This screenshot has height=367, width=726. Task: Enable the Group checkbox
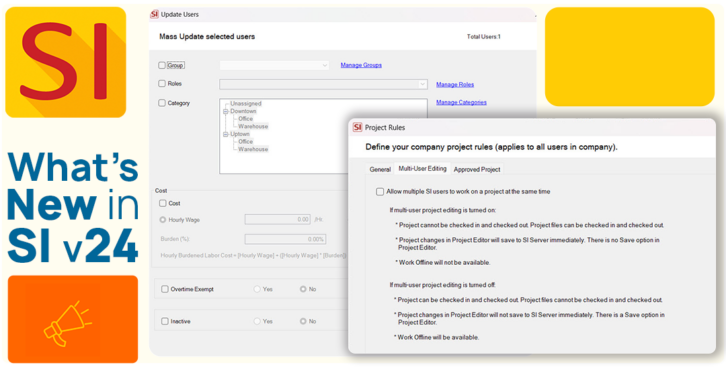click(162, 65)
